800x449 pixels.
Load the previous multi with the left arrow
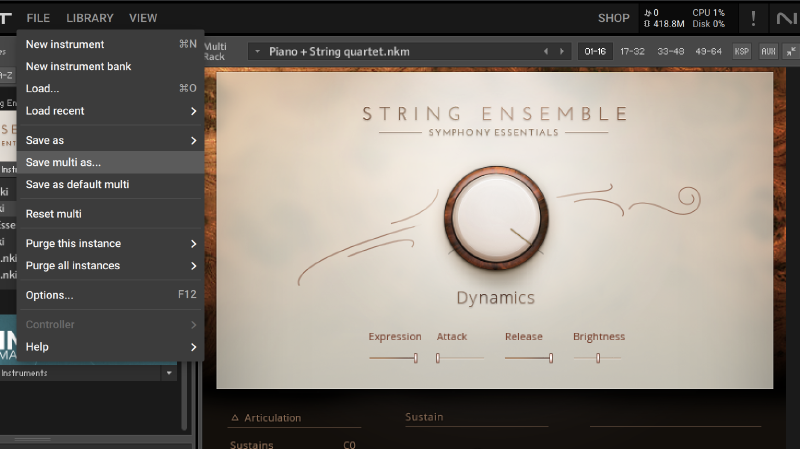point(546,52)
